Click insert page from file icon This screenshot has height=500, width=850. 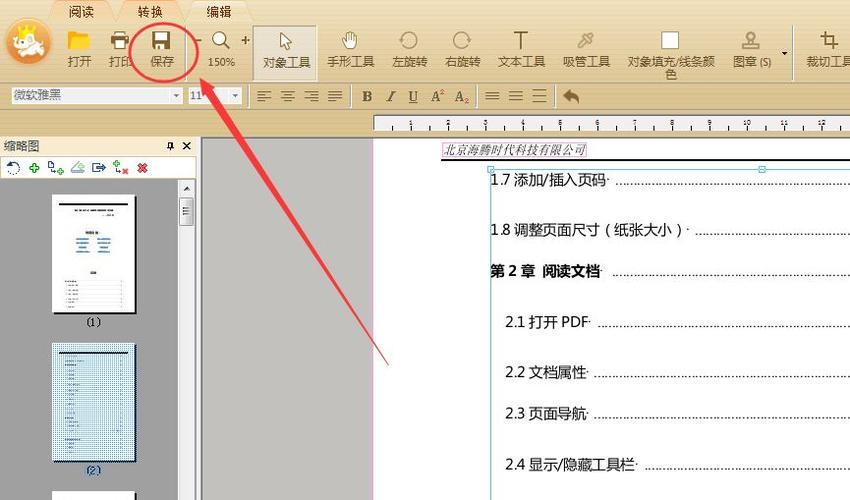55,168
